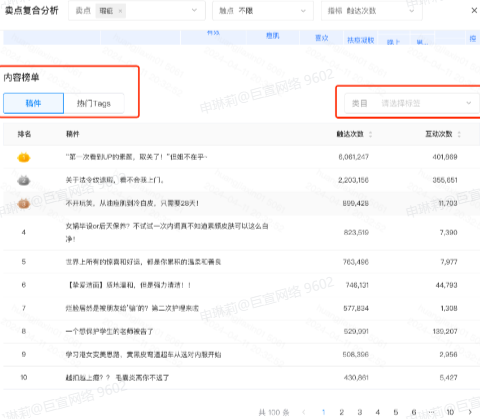
Task: Open the 卖点 dropdown
Action: pos(137,11)
